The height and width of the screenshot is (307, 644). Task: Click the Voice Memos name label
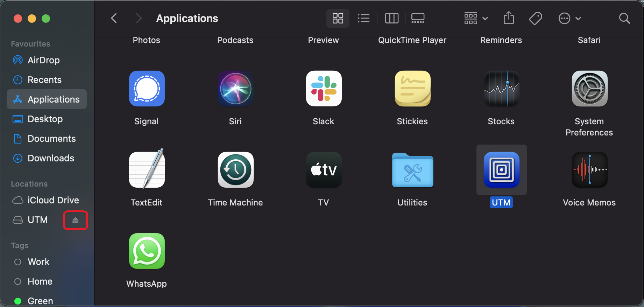click(x=589, y=202)
